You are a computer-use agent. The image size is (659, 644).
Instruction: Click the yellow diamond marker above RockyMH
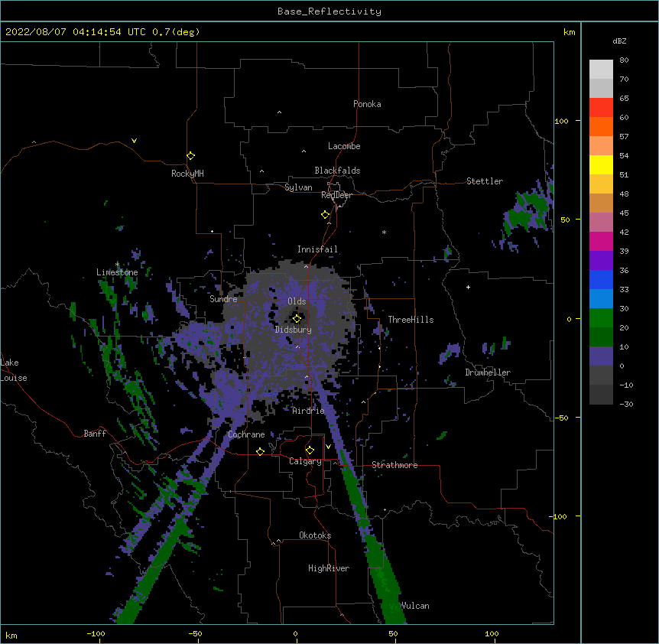click(191, 156)
